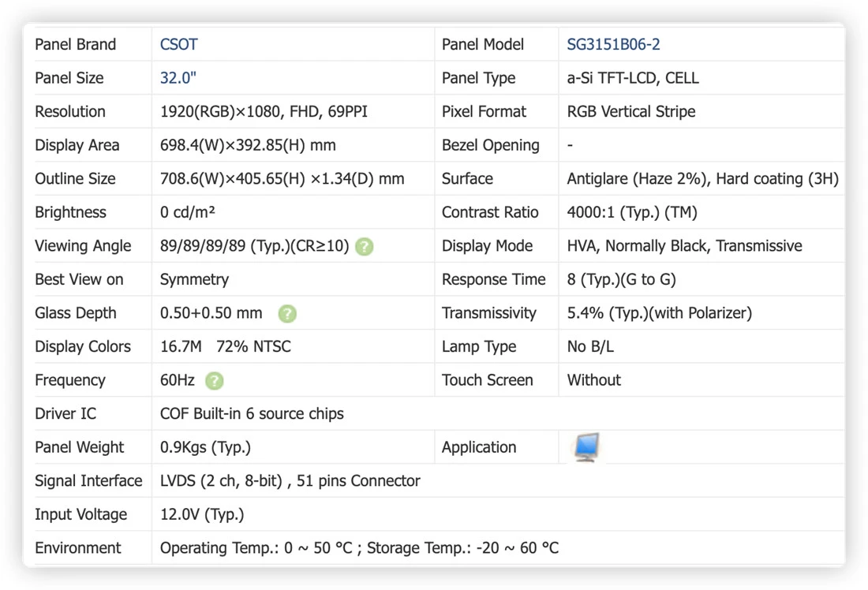Click the No B/L lamp type value

(x=590, y=346)
